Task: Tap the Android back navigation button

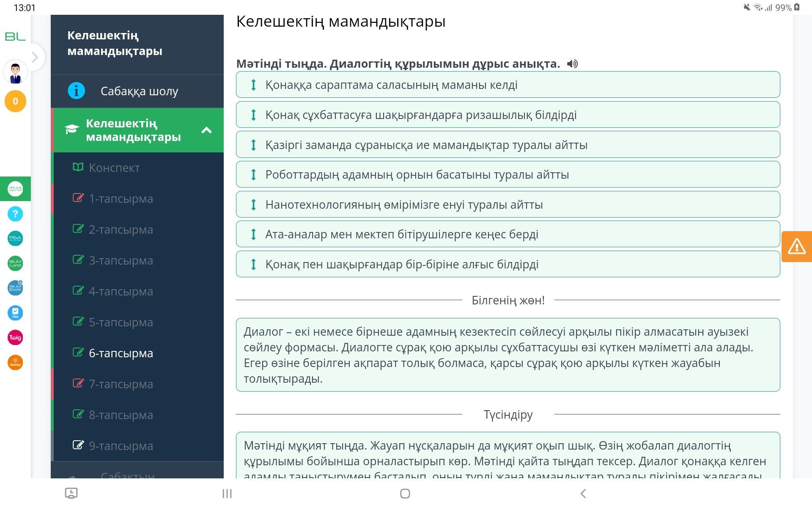Action: pos(583,494)
